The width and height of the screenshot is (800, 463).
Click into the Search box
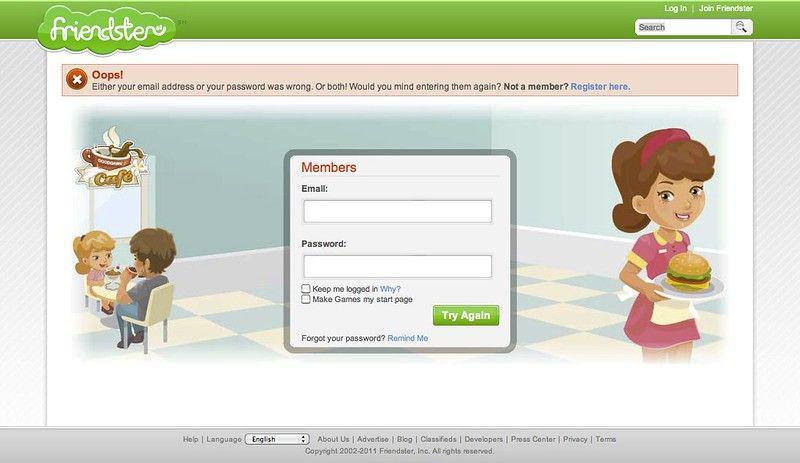pos(683,27)
